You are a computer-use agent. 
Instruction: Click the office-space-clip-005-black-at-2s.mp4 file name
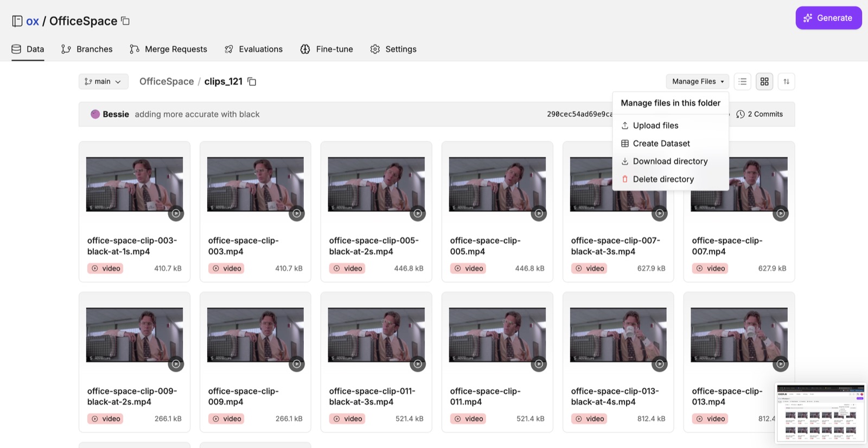tap(374, 246)
